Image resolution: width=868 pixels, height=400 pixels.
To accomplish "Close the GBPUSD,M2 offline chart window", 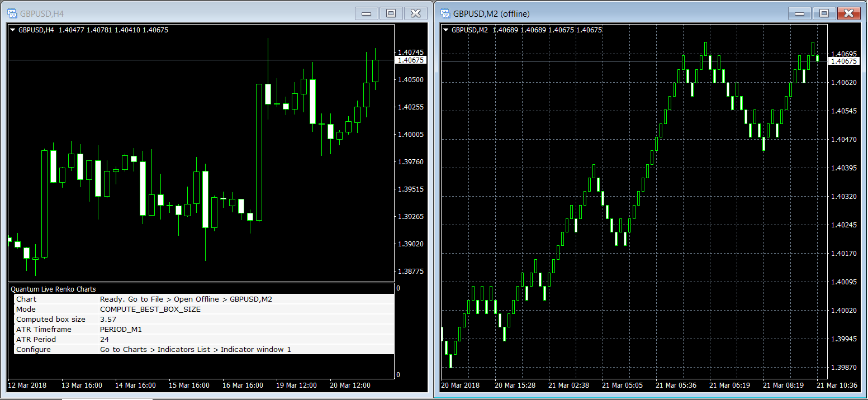I will [x=849, y=13].
